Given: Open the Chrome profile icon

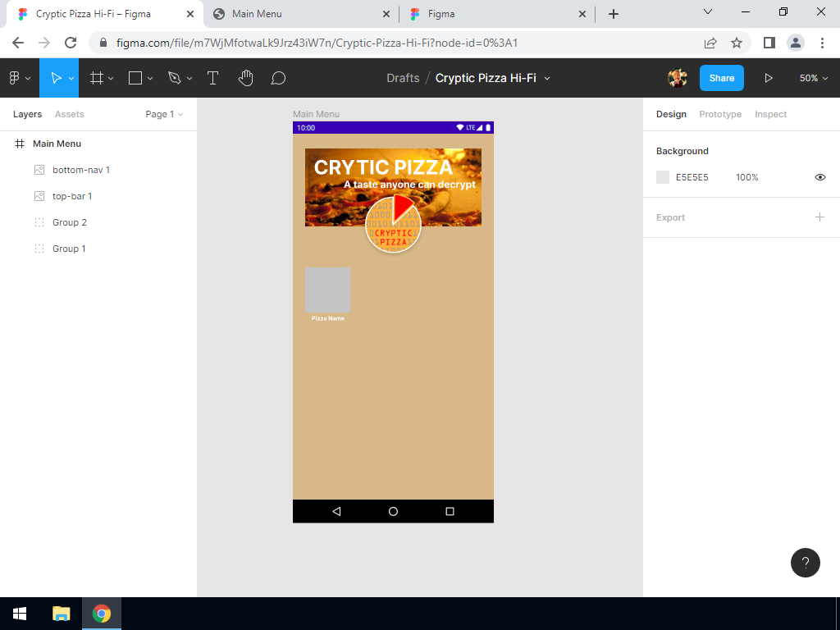Looking at the screenshot, I should (x=796, y=43).
